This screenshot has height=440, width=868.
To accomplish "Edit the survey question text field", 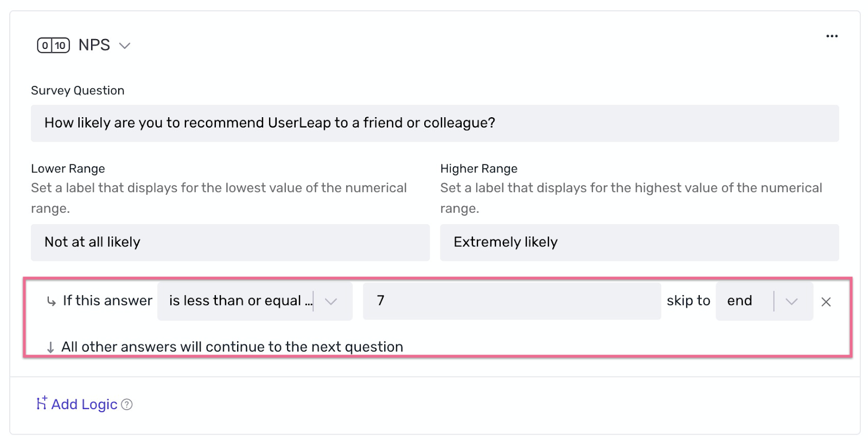I will tap(435, 123).
